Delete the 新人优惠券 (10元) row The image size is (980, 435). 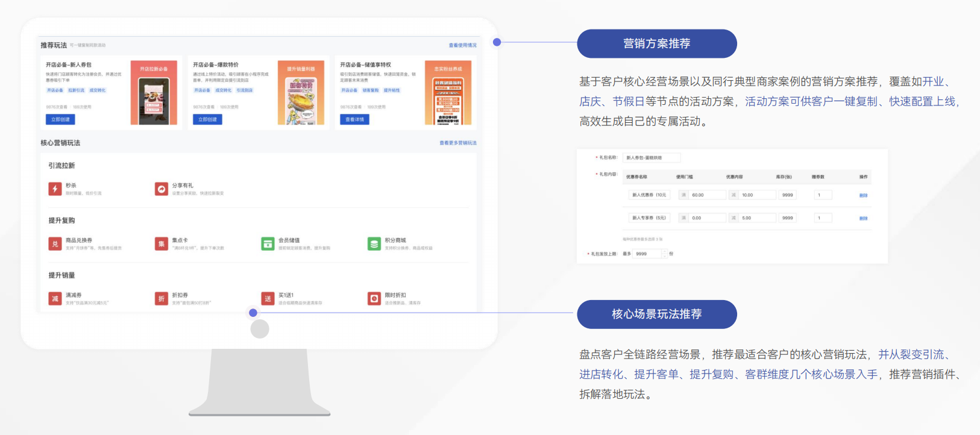pyautogui.click(x=863, y=195)
